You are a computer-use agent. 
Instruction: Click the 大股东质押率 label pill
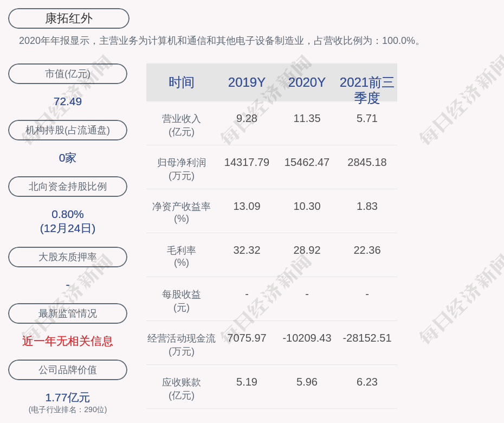[x=68, y=257]
